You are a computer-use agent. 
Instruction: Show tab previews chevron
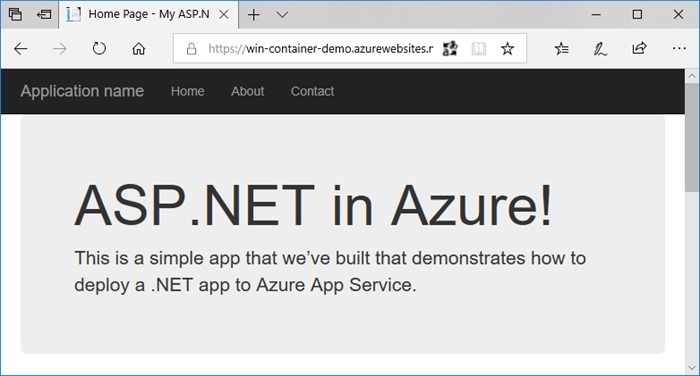pyautogui.click(x=282, y=15)
